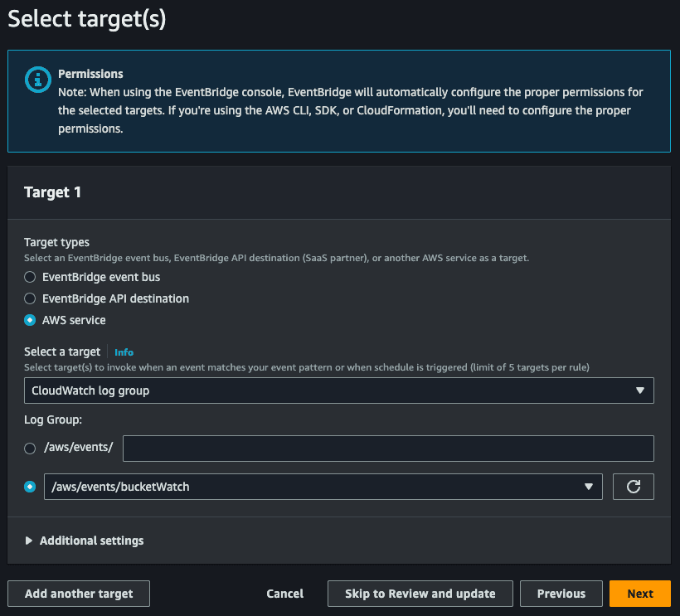680x616 pixels.
Task: Click the Cancel button
Action: point(285,594)
